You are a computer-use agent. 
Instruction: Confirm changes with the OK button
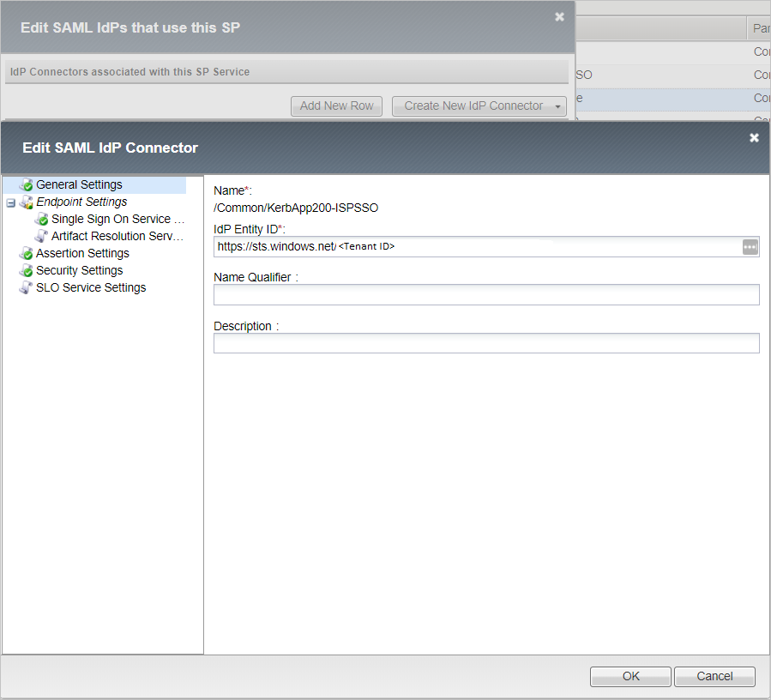coord(630,676)
